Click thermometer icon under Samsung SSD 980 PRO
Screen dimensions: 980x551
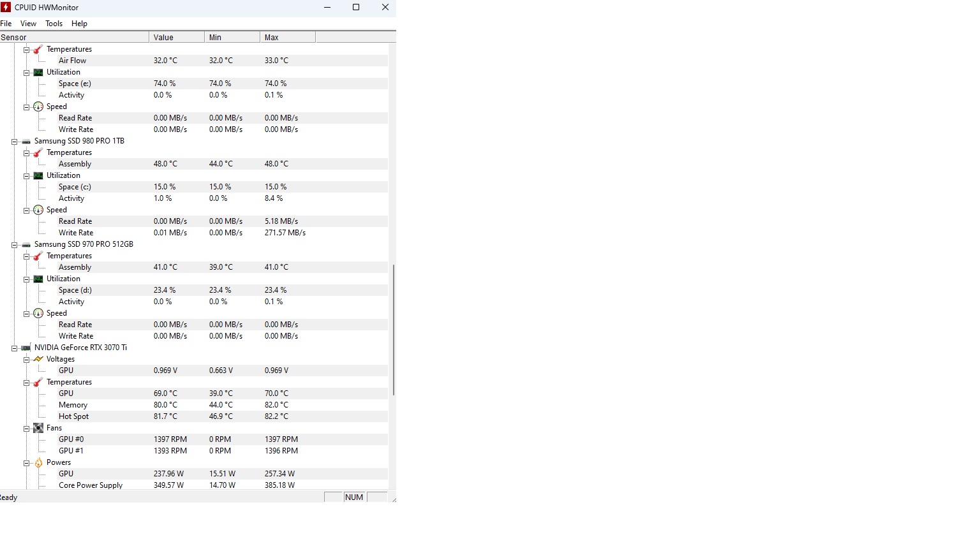pos(38,152)
